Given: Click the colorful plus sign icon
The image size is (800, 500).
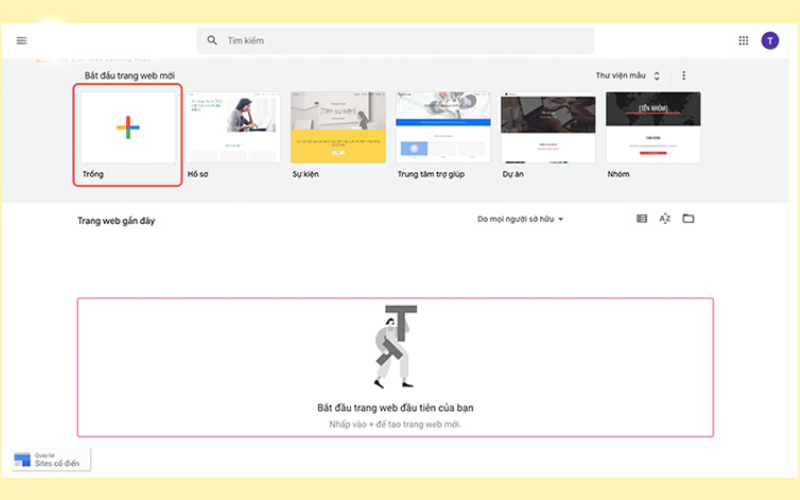Looking at the screenshot, I should coord(128,128).
